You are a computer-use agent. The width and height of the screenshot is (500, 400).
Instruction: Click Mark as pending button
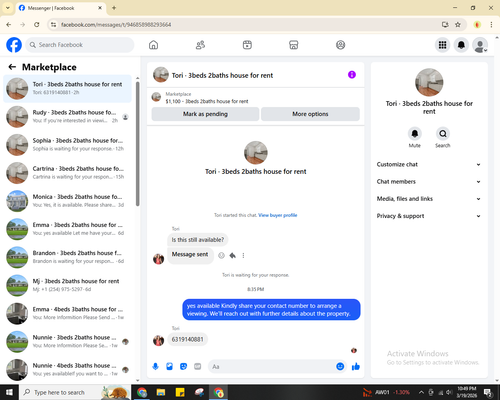[x=205, y=114]
